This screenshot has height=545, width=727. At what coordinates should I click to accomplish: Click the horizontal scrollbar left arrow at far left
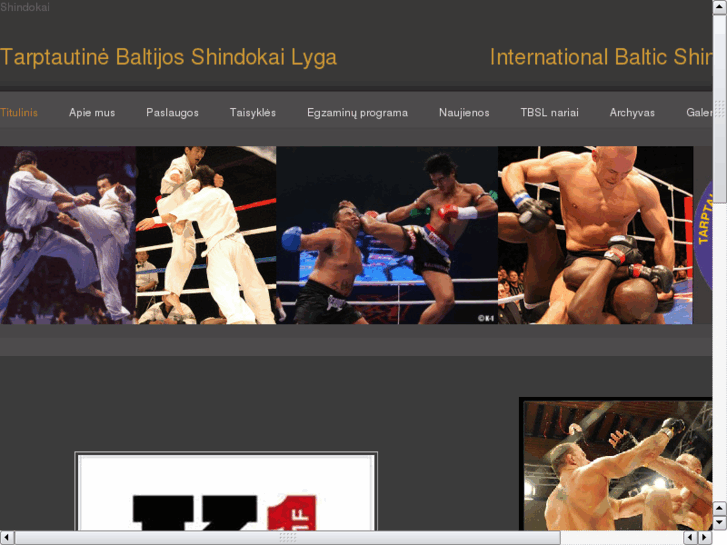pyautogui.click(x=7, y=538)
